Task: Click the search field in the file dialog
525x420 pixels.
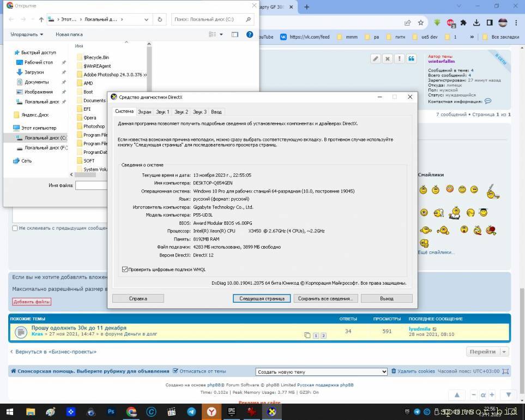Action: coord(212,20)
